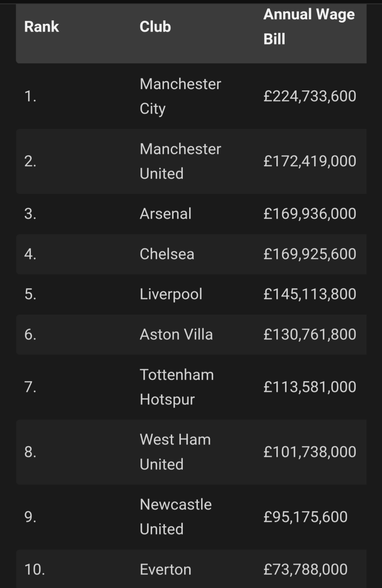Select Manchester City's wage £224,733,600

310,96
